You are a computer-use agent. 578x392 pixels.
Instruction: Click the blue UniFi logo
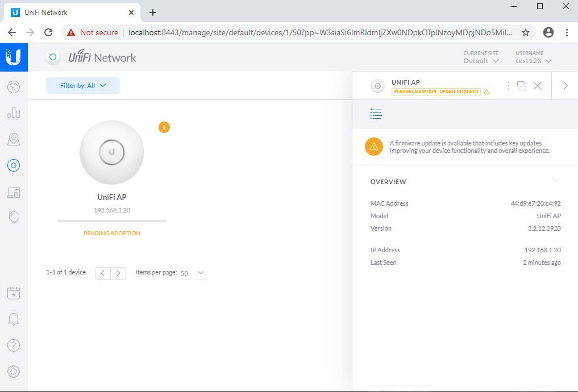14,57
